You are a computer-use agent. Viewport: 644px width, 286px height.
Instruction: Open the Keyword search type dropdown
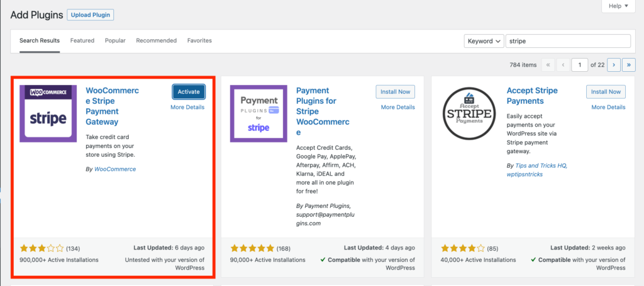point(484,41)
